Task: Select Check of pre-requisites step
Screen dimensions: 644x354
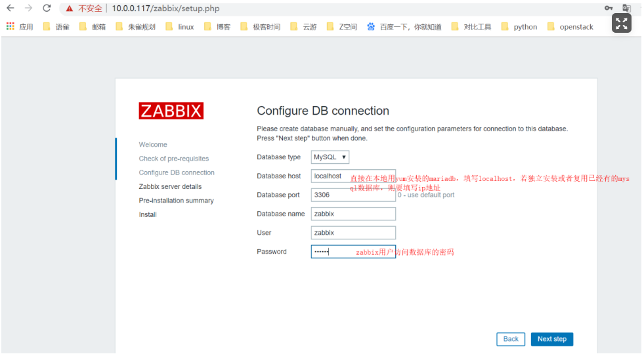Action: tap(174, 159)
